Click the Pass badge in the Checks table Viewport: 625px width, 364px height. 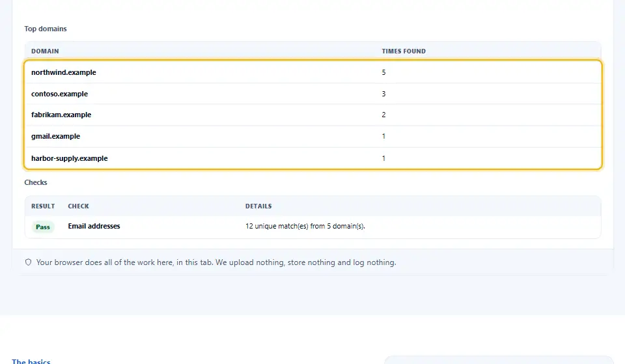click(43, 227)
